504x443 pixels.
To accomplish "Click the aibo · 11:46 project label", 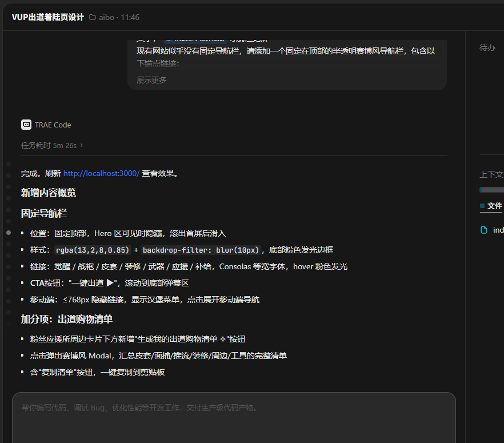I will (x=119, y=17).
